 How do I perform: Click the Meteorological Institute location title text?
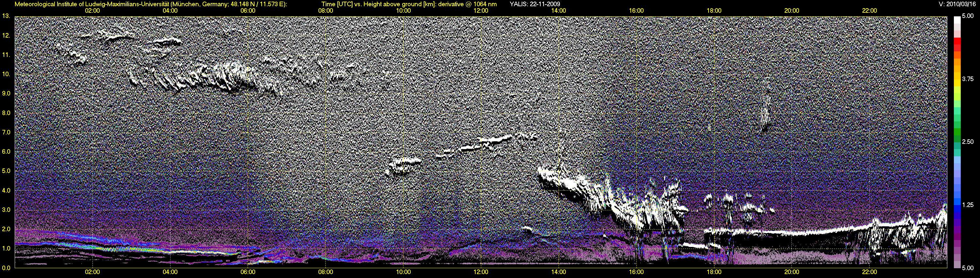[151, 4]
